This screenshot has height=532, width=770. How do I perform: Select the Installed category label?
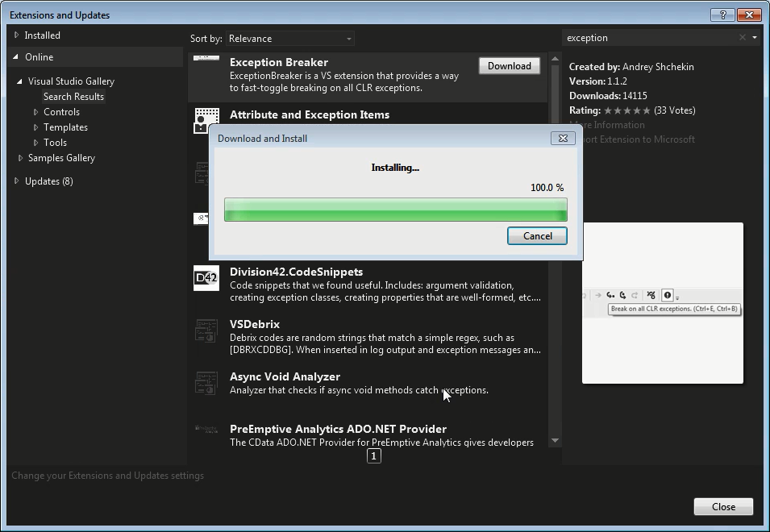[x=42, y=35]
